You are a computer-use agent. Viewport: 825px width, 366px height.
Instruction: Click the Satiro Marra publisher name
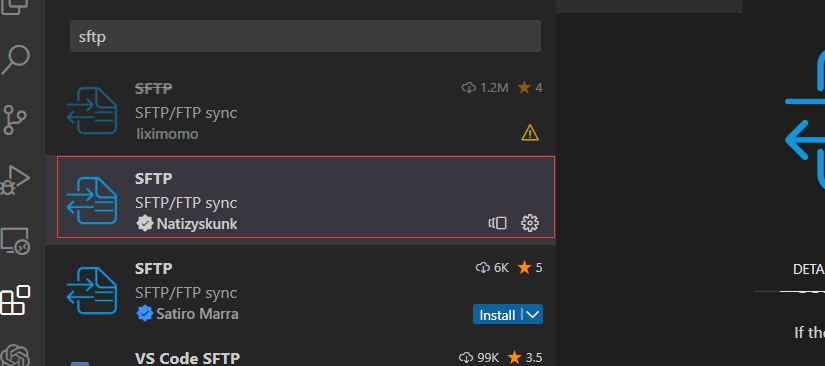coord(197,314)
